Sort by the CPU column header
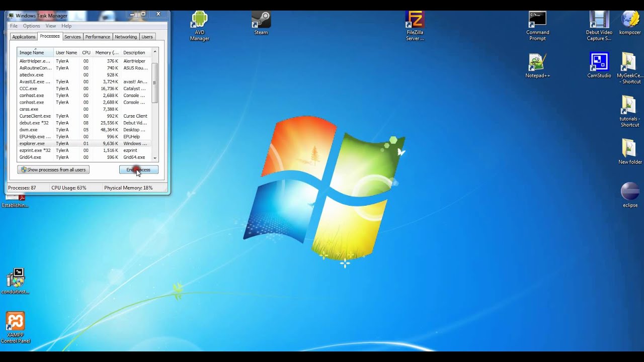The image size is (644, 362). [87, 52]
